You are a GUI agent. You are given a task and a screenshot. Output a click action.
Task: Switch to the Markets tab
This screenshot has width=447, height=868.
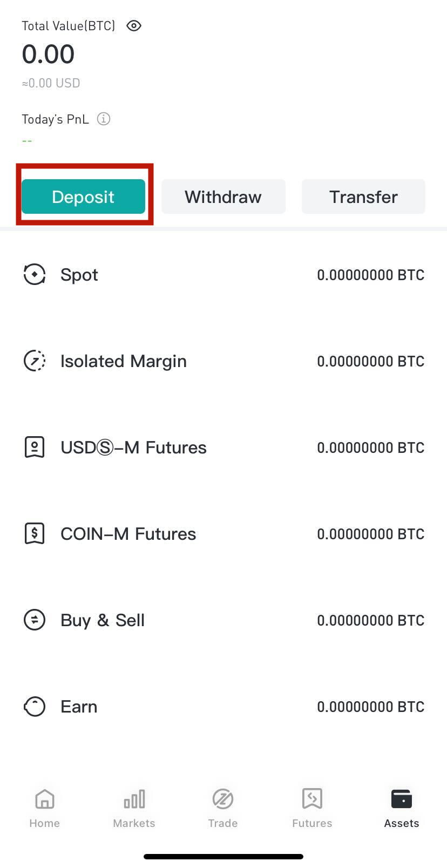click(134, 808)
